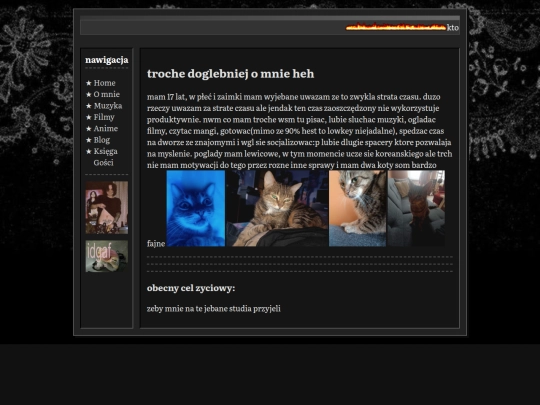Click the 'obecny cel zyciowy:' heading
This screenshot has width=540, height=405.
191,288
